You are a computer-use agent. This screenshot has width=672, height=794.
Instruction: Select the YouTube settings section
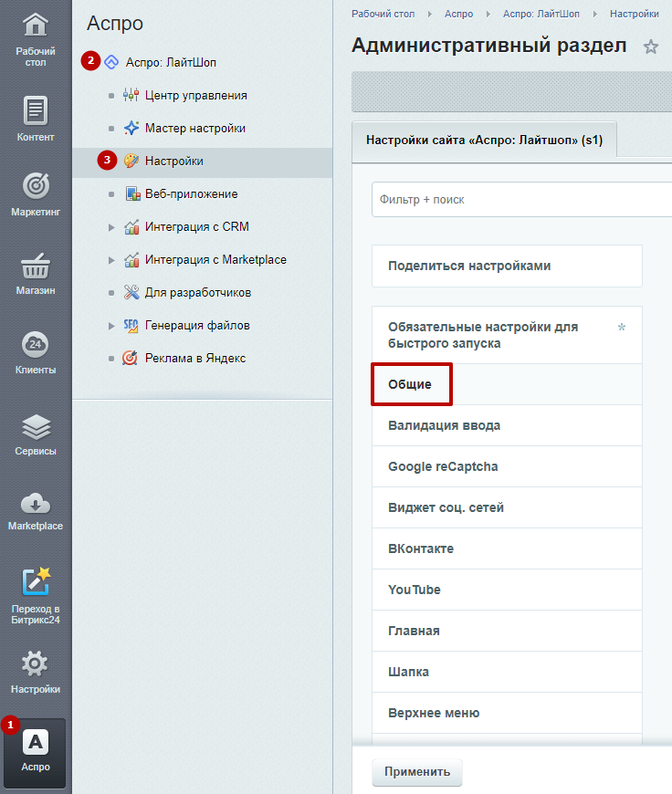coord(507,590)
